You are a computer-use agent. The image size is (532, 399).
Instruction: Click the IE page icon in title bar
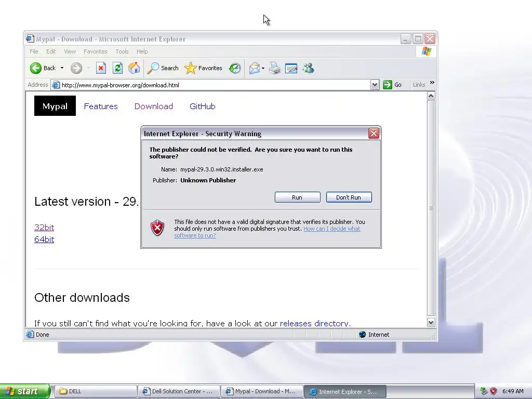pyautogui.click(x=30, y=38)
